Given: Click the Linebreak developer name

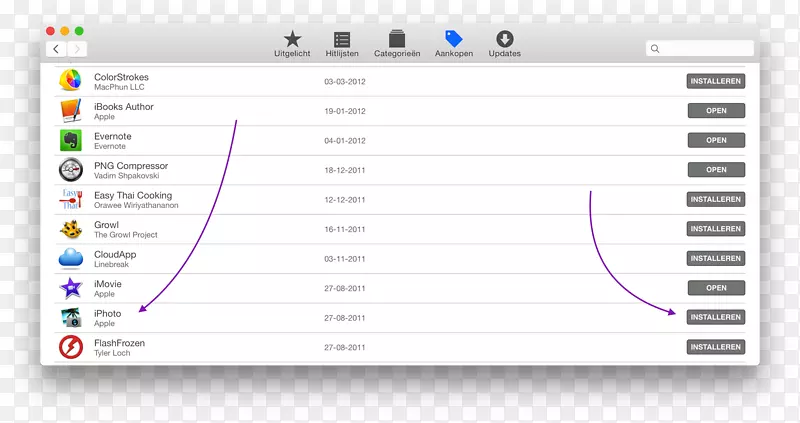Looking at the screenshot, I should (x=111, y=264).
